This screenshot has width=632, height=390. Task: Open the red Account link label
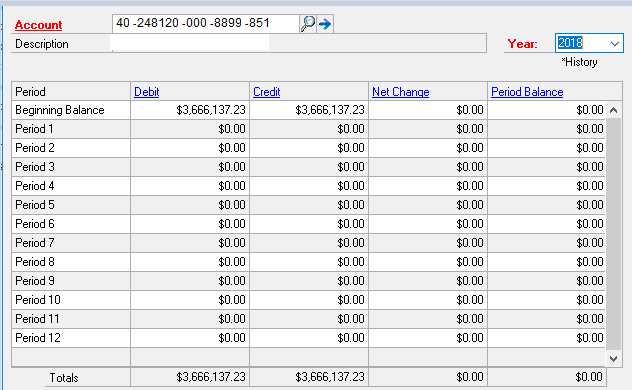point(38,25)
